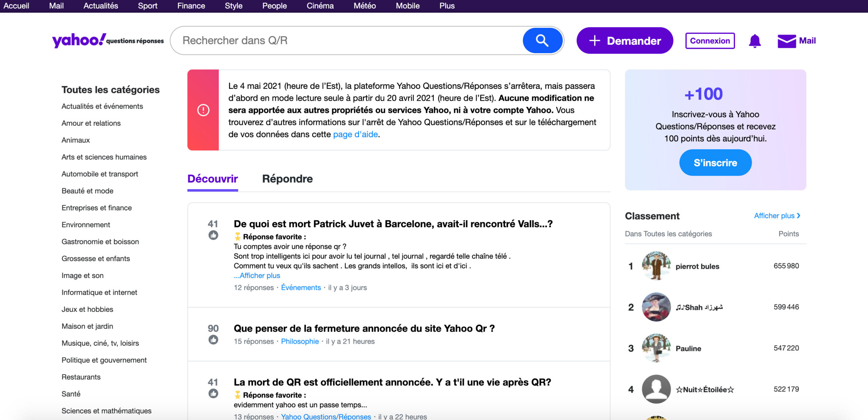The image size is (868, 420).
Task: Click the blue search magnifier button
Action: [542, 41]
